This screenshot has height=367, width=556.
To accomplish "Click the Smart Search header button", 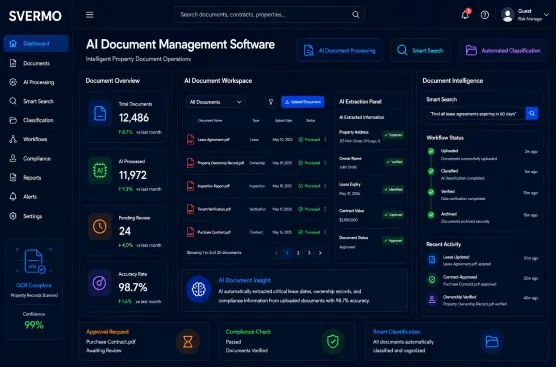I will [x=420, y=50].
